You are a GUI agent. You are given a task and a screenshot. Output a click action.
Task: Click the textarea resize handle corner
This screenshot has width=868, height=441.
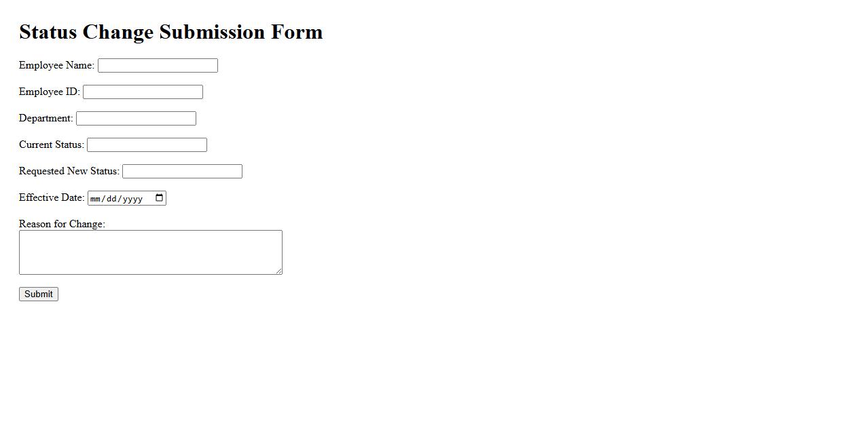point(278,271)
